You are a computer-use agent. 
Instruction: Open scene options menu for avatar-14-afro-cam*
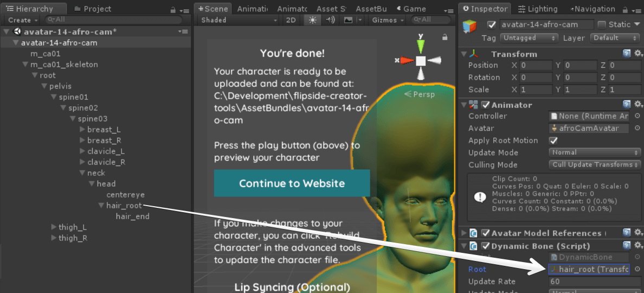click(183, 31)
